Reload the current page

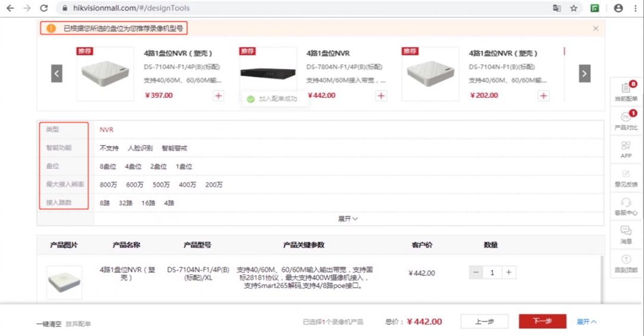point(44,8)
